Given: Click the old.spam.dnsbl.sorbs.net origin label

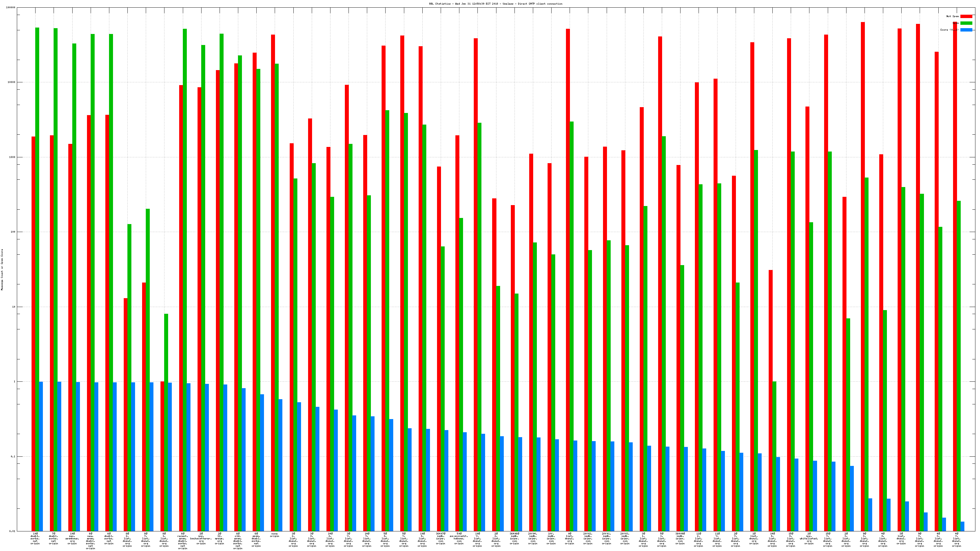Looking at the screenshot, I should [x=238, y=541].
